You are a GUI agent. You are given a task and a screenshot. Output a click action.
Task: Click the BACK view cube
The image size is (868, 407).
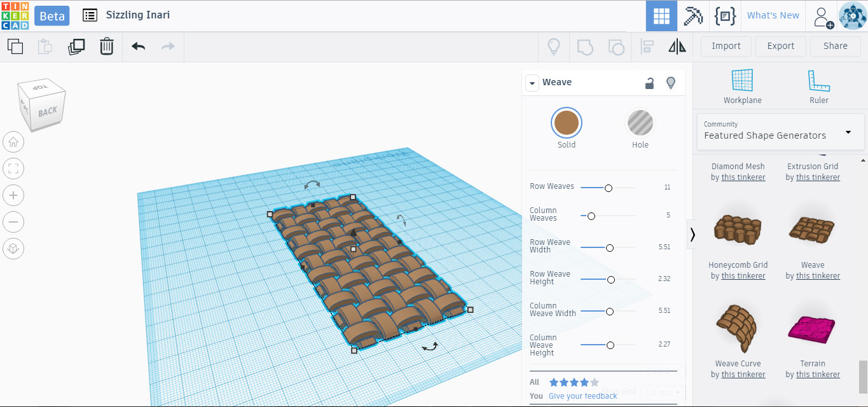coord(47,112)
